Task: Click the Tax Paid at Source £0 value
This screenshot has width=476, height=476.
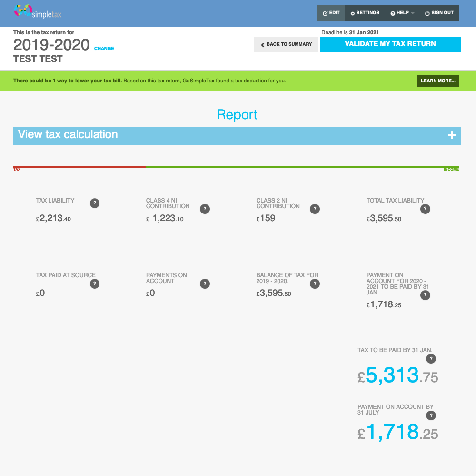Action: (x=40, y=293)
